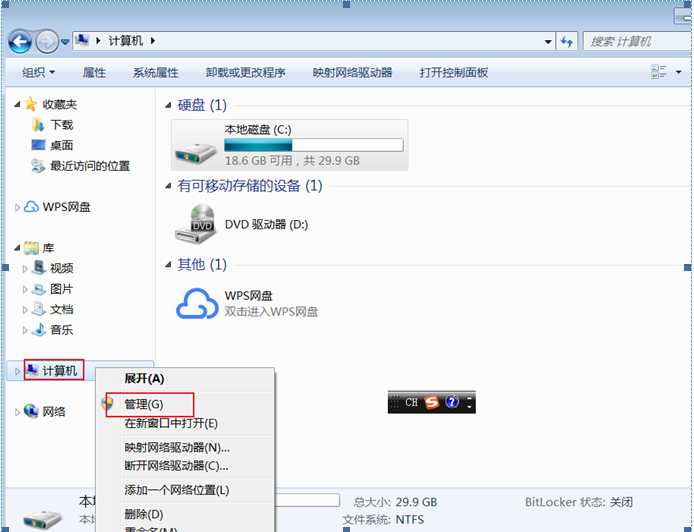Viewport: 694px width, 532px height.
Task: Click the CH language indicator on IME bar
Action: pyautogui.click(x=411, y=402)
